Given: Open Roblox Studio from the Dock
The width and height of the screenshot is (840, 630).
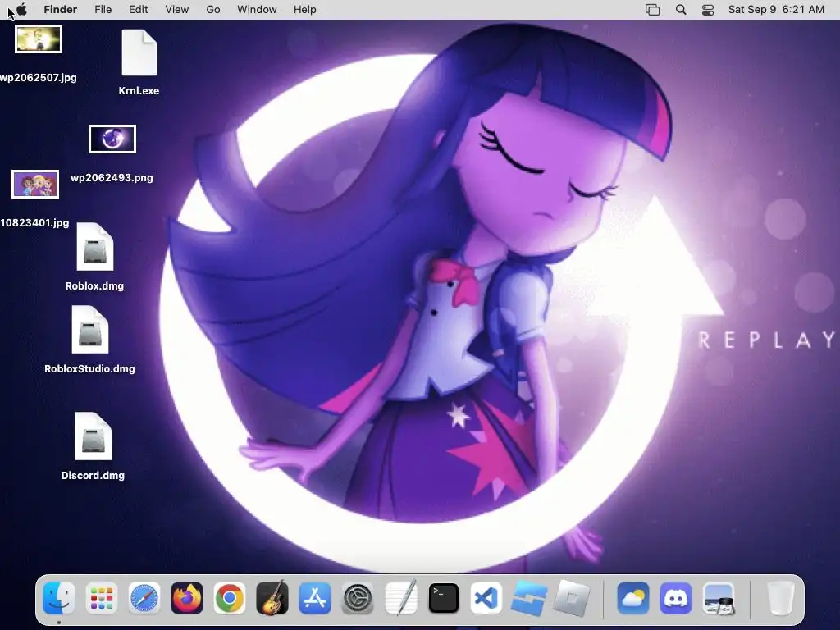Looking at the screenshot, I should click(529, 598).
